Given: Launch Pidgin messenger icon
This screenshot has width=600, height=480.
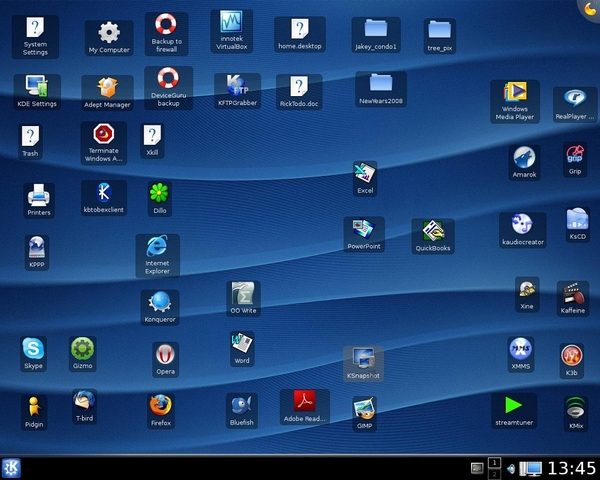Looking at the screenshot, I should (x=34, y=413).
